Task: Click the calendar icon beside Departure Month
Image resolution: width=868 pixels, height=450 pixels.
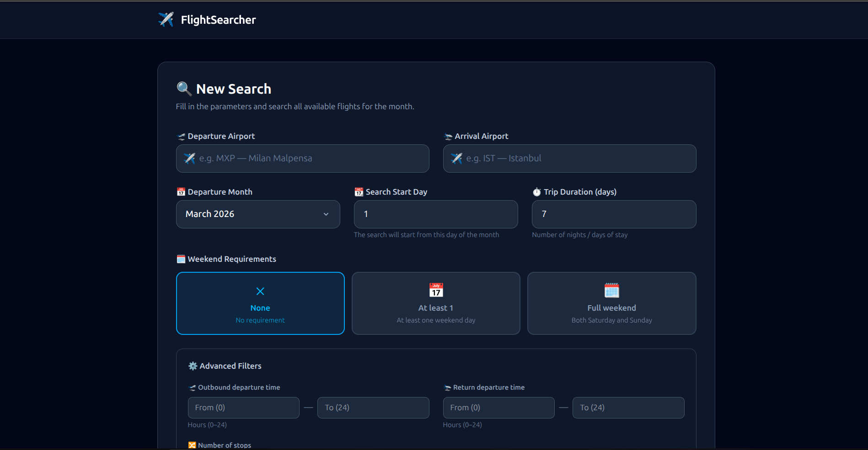Action: (181, 192)
